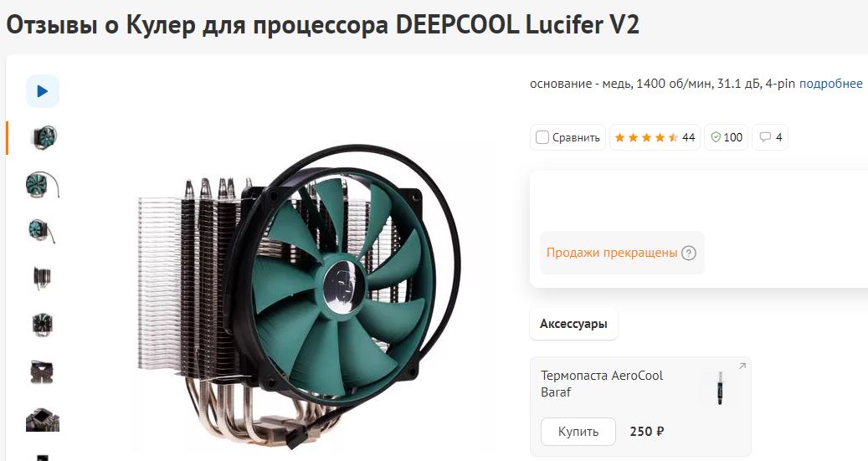The width and height of the screenshot is (868, 461).
Task: Select the cooler with cable thumbnail
Action: [x=43, y=185]
